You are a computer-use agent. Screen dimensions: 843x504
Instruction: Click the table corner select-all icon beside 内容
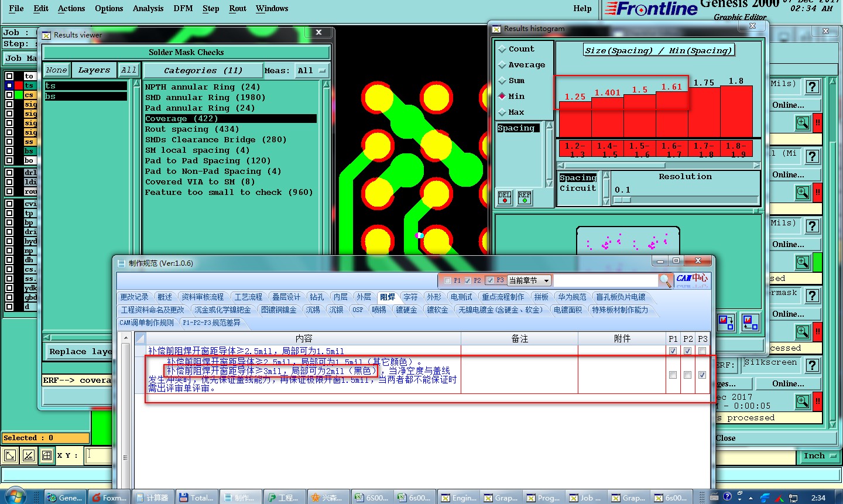(x=140, y=338)
